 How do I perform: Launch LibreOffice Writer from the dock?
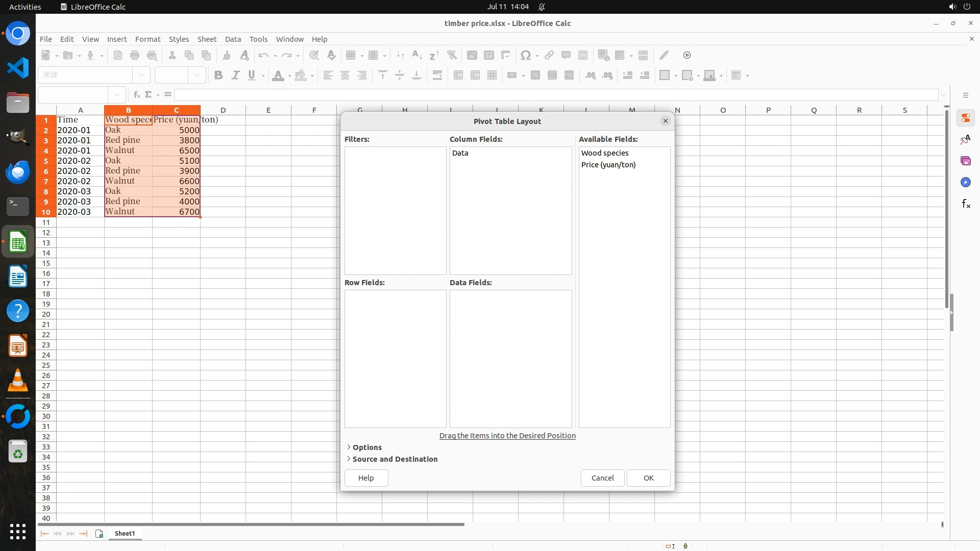click(18, 277)
